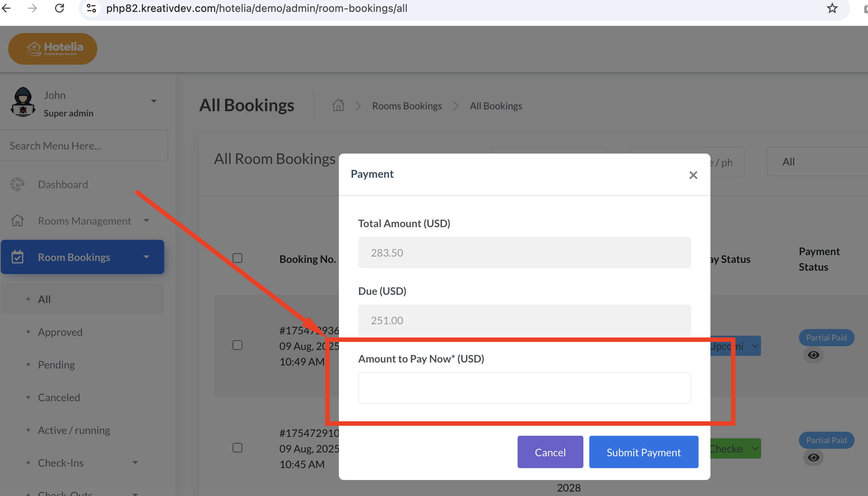
Task: Check the box for the 10:45 AM booking
Action: [x=237, y=448]
